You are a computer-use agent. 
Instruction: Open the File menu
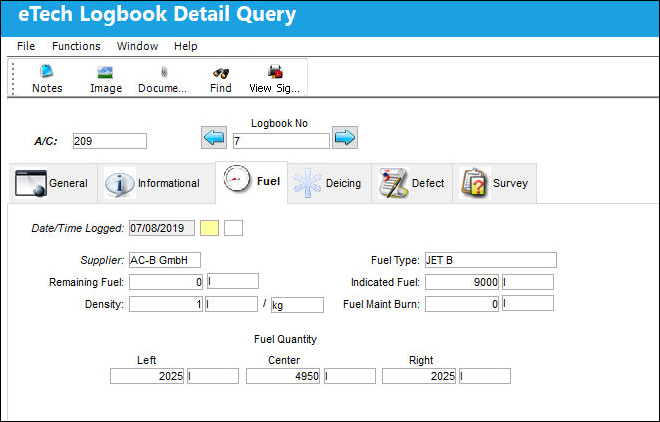click(26, 46)
